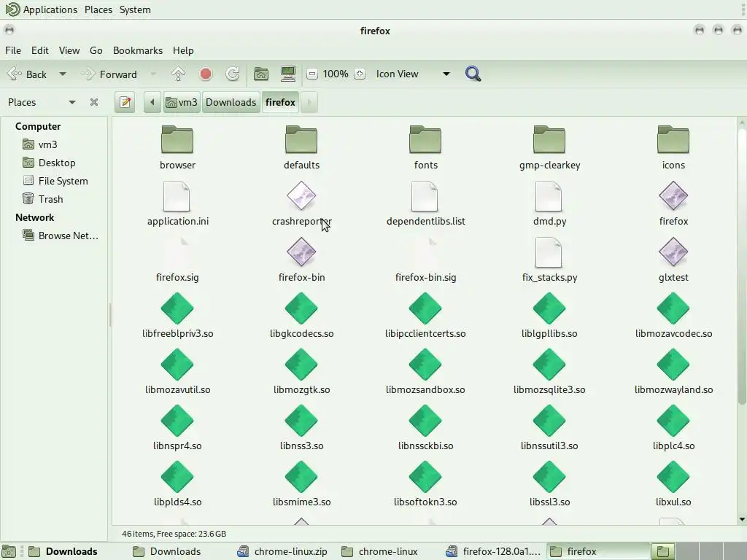747x560 pixels.
Task: Select the libnss3.so library icon
Action: [301, 421]
